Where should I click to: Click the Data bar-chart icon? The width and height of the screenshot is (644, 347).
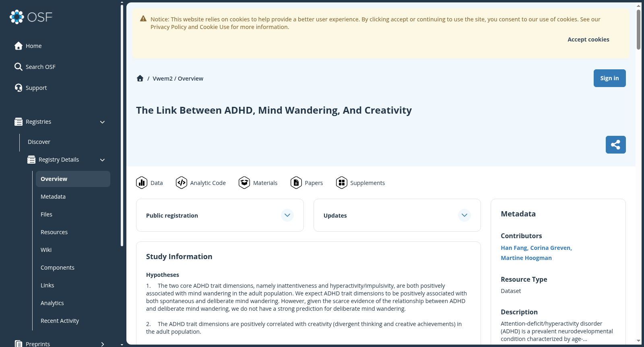pos(142,183)
